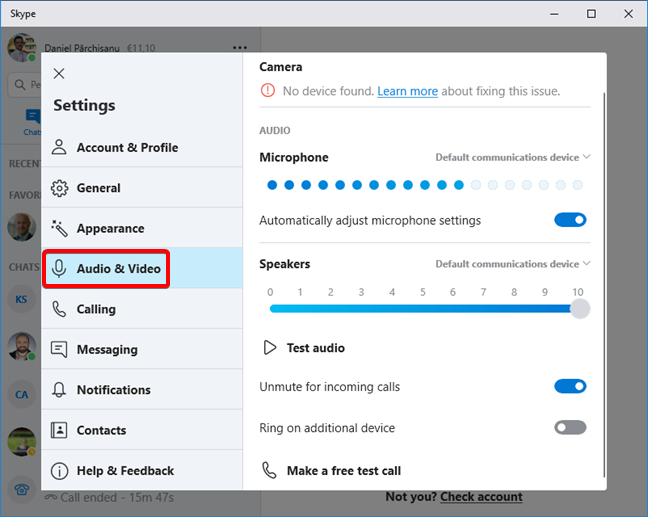Open the more options ellipsis menu
Screen dimensions: 648x517
point(240,48)
